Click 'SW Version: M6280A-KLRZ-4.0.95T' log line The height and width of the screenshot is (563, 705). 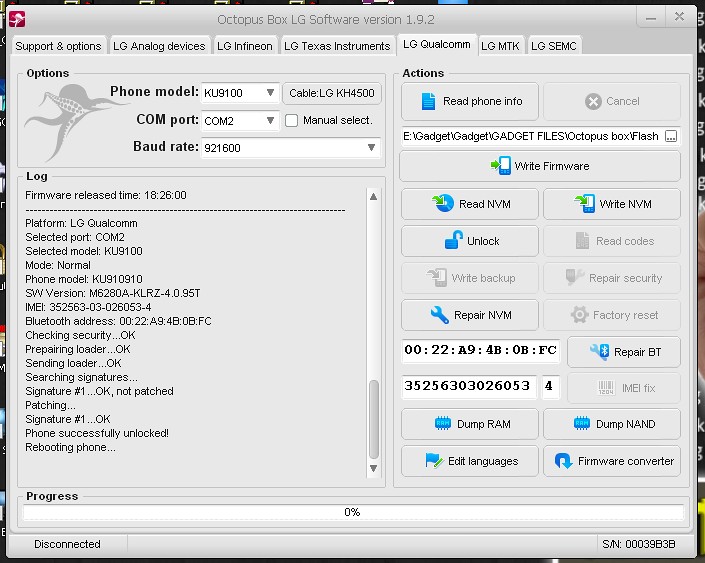(112, 293)
